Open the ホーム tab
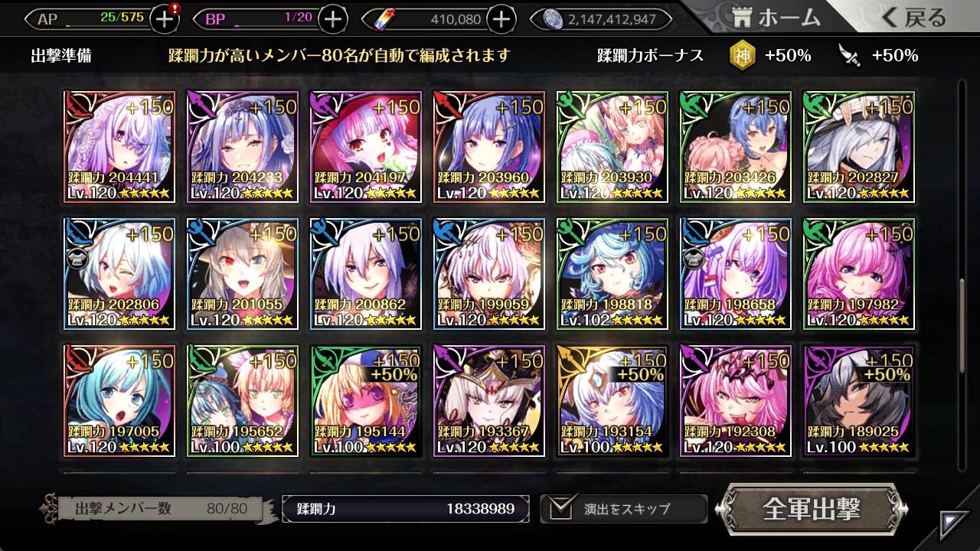The width and height of the screenshot is (980, 551). pos(775,18)
